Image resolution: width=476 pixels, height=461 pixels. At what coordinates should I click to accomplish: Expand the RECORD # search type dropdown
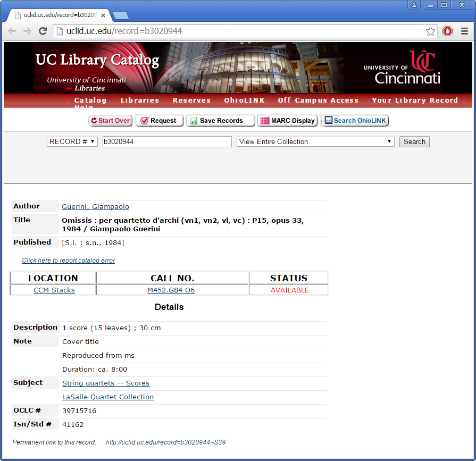click(x=72, y=142)
